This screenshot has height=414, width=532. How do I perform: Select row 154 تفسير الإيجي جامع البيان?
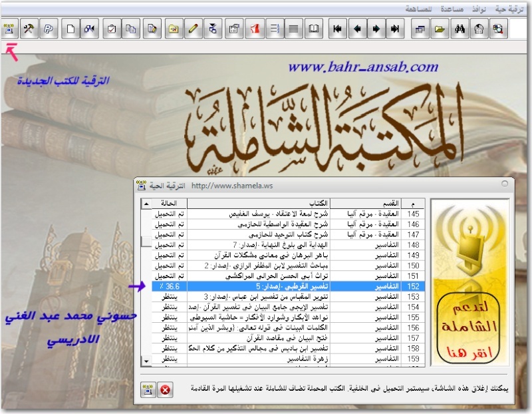pyautogui.click(x=288, y=307)
